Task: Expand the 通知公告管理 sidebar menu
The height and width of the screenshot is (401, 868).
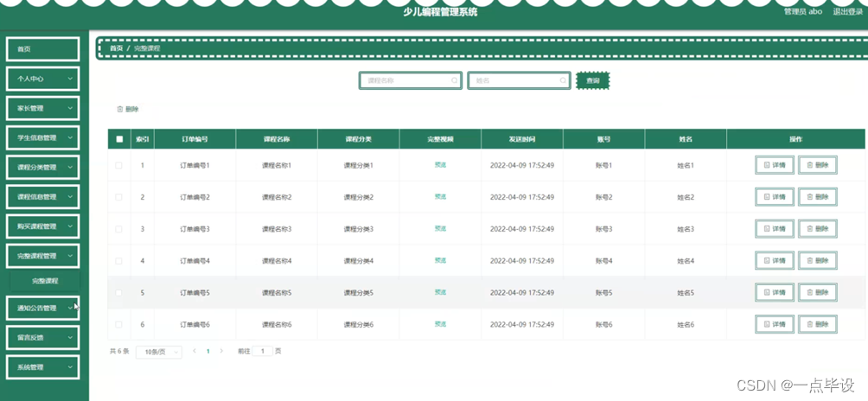Action: point(42,308)
